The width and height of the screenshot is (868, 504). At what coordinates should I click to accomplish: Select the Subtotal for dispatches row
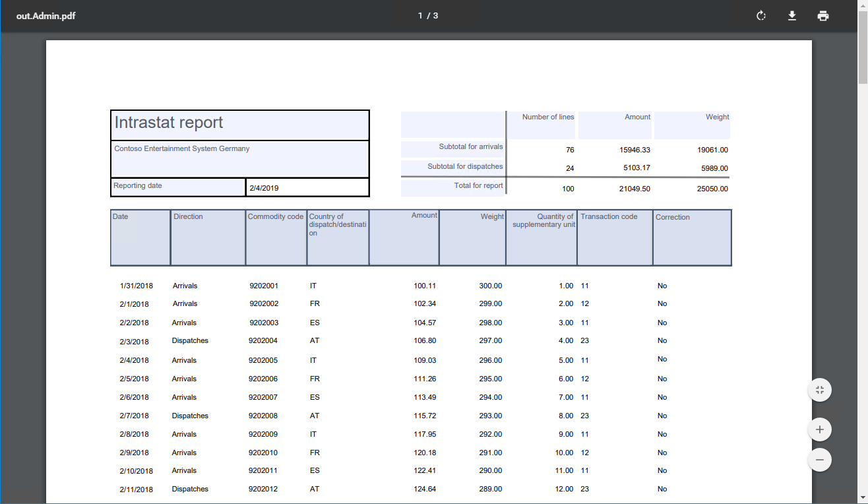[x=464, y=166]
